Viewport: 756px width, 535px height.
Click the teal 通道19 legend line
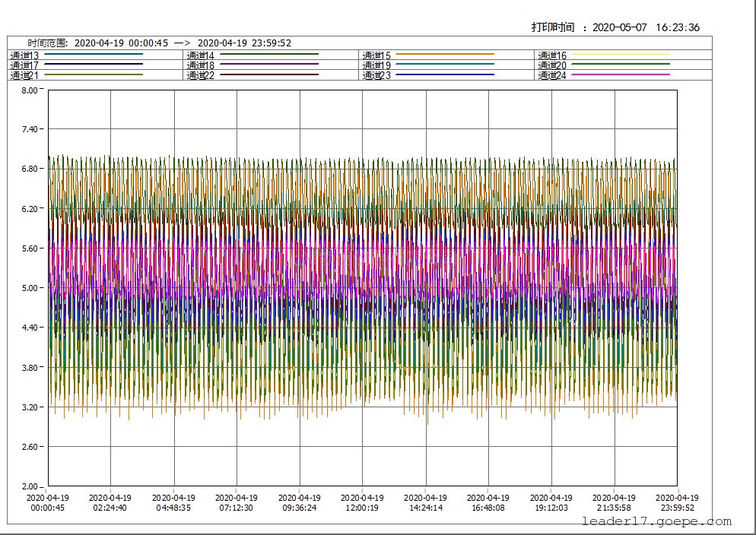445,65
